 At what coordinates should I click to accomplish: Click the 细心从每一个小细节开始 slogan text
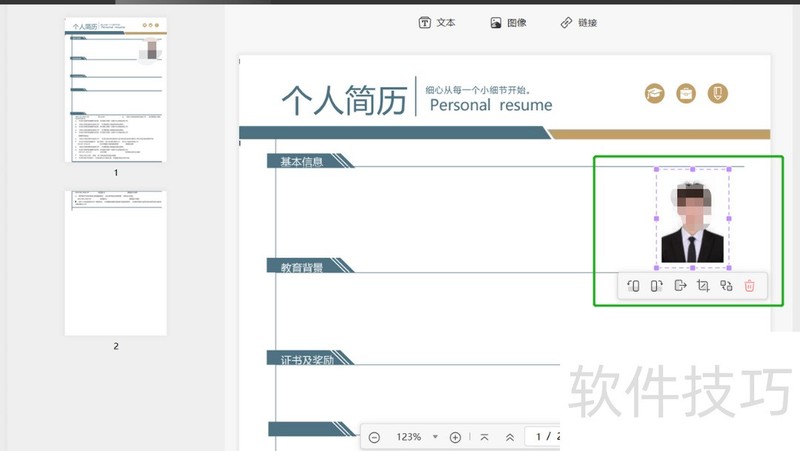(478, 90)
